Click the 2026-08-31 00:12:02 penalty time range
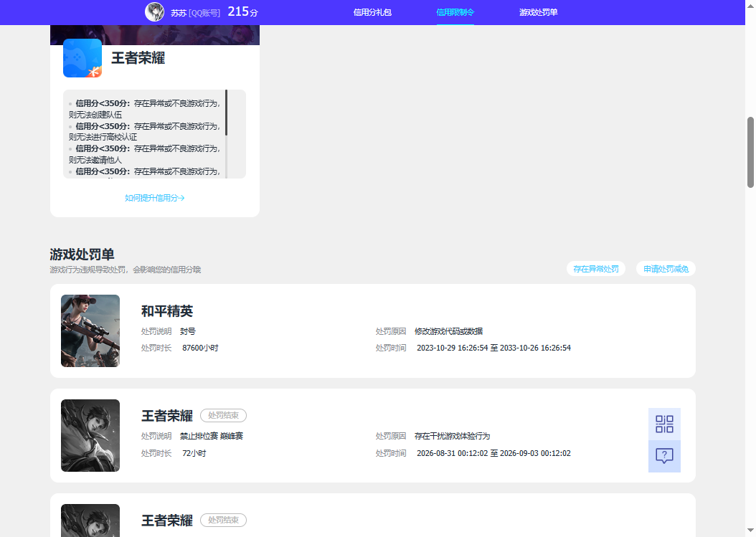Screen dimensions: 756x537 [x=493, y=454]
